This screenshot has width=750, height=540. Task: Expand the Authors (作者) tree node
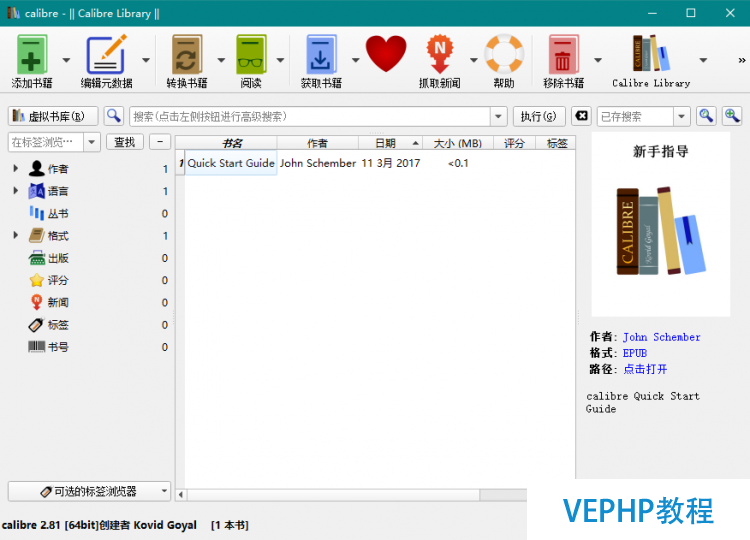15,168
